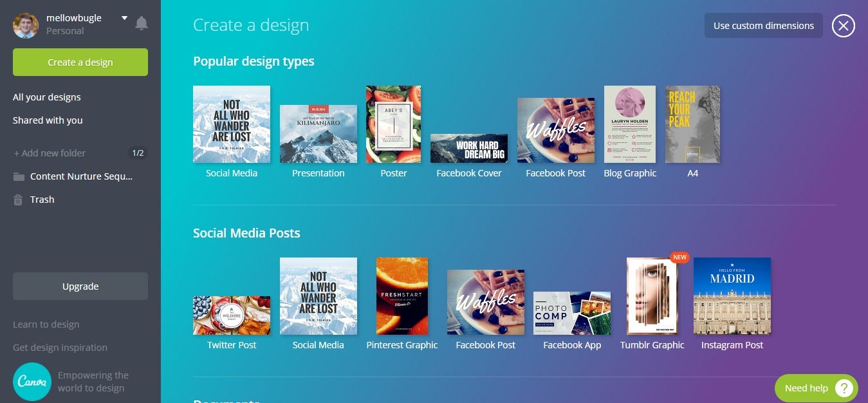The width and height of the screenshot is (868, 403).
Task: Open All your designs
Action: click(x=47, y=97)
